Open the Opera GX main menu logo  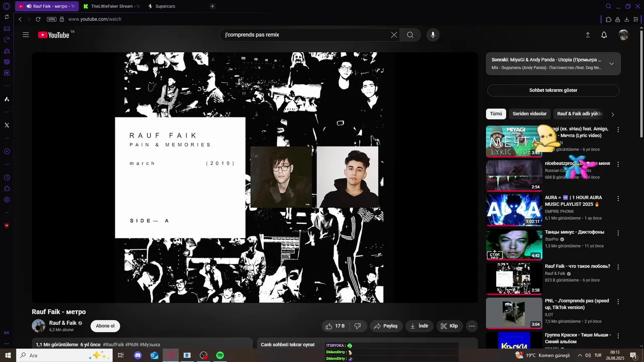(x=7, y=6)
